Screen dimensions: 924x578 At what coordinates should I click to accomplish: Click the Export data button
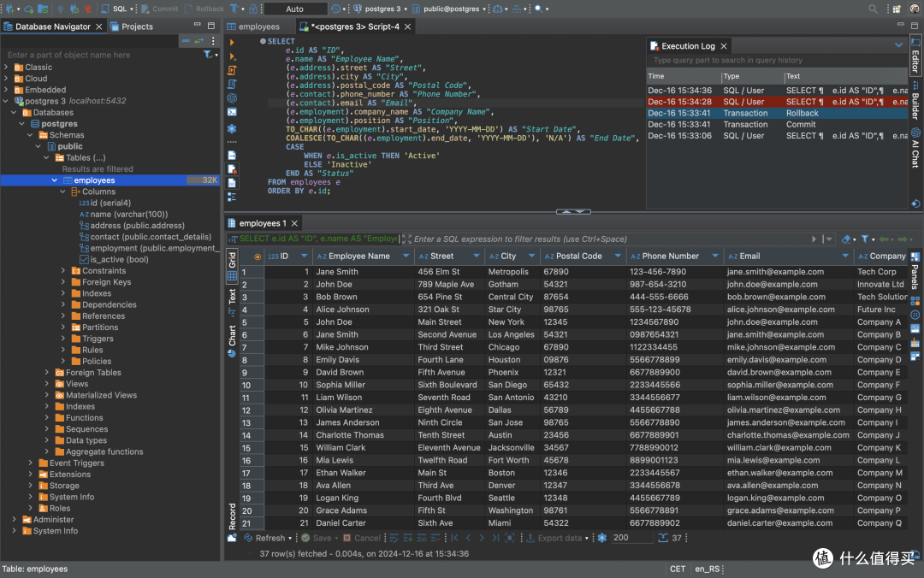[x=557, y=538]
